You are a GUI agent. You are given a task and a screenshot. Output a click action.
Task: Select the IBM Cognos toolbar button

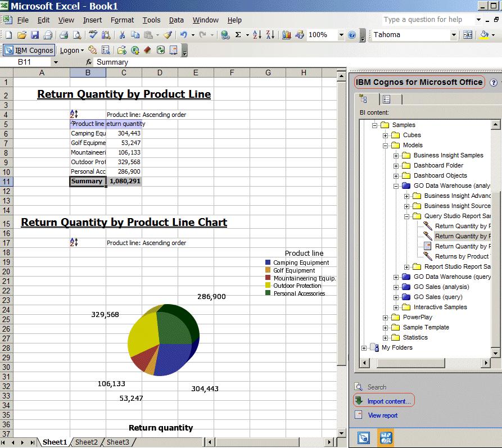point(29,50)
